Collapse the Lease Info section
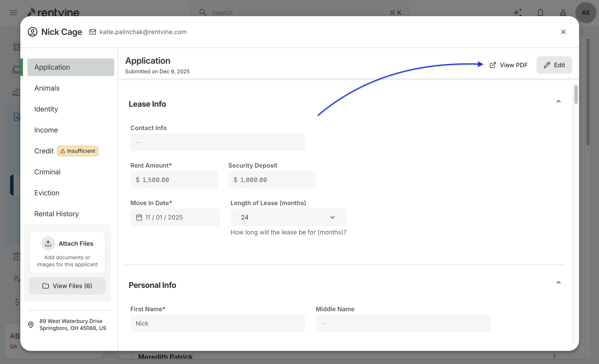599x364 pixels. point(558,101)
